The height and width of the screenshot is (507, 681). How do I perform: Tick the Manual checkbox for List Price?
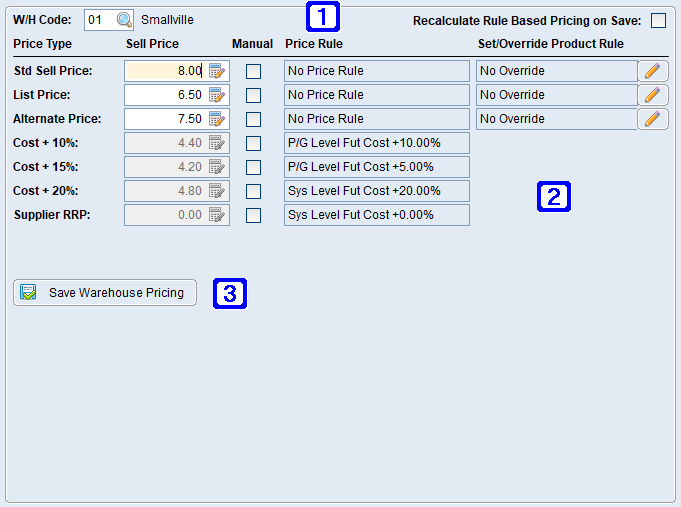point(253,95)
